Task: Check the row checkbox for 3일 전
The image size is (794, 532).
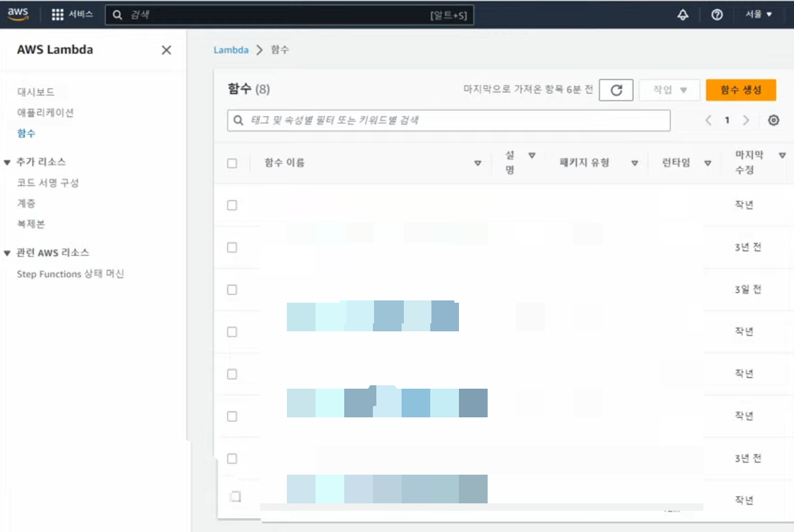Action: tap(232, 290)
